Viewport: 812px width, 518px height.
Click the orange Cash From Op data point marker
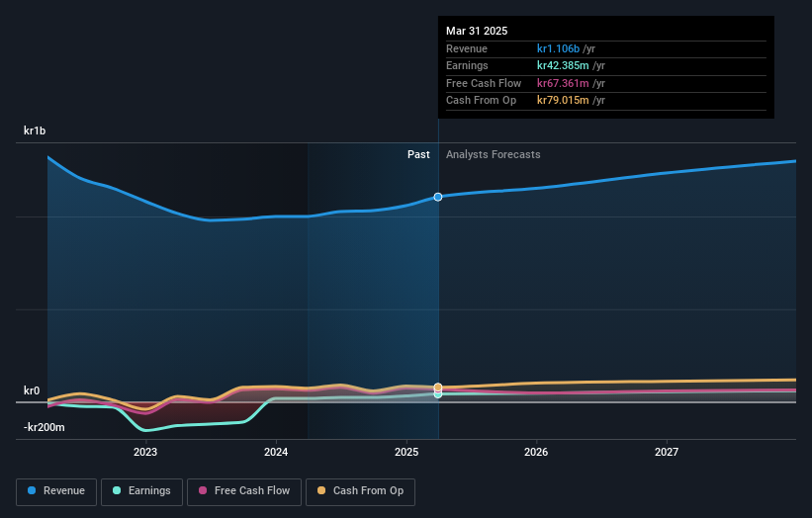(438, 388)
